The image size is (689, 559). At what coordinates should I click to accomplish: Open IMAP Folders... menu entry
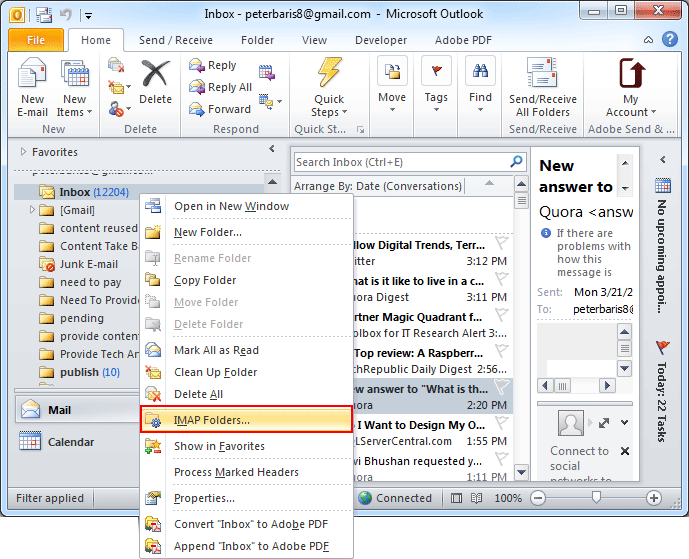point(247,420)
